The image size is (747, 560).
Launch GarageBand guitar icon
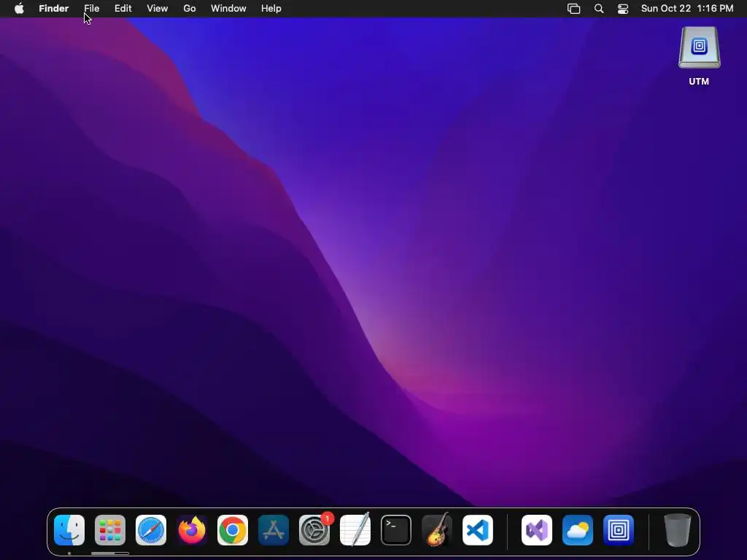pyautogui.click(x=437, y=530)
